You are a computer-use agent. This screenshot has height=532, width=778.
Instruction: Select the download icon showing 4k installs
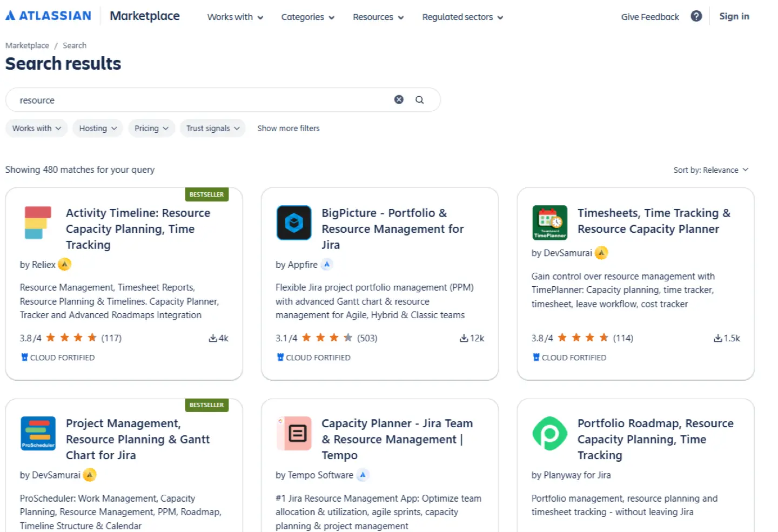click(213, 339)
